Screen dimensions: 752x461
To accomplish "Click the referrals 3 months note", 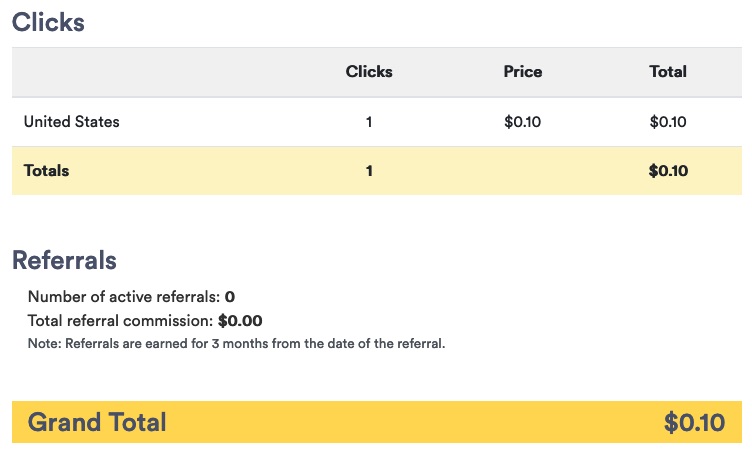I will point(236,343).
